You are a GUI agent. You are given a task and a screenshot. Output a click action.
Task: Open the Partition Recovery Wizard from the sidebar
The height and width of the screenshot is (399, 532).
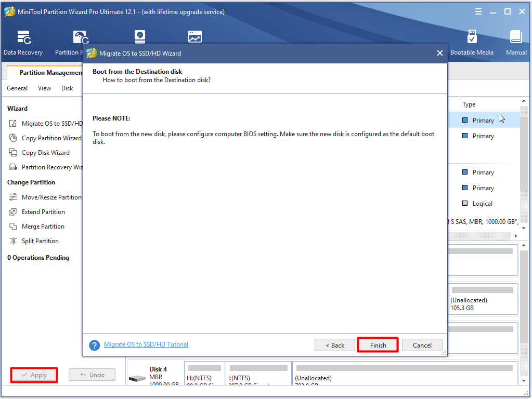[x=45, y=167]
